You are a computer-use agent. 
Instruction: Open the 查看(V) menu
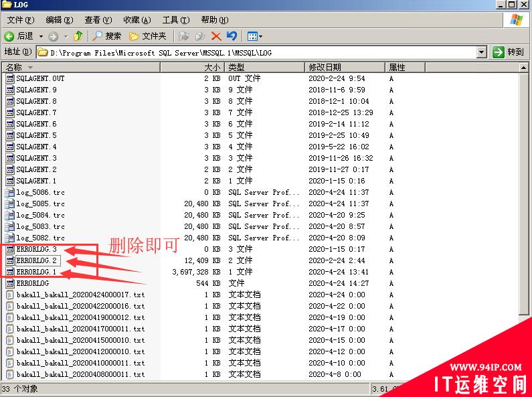pos(98,20)
